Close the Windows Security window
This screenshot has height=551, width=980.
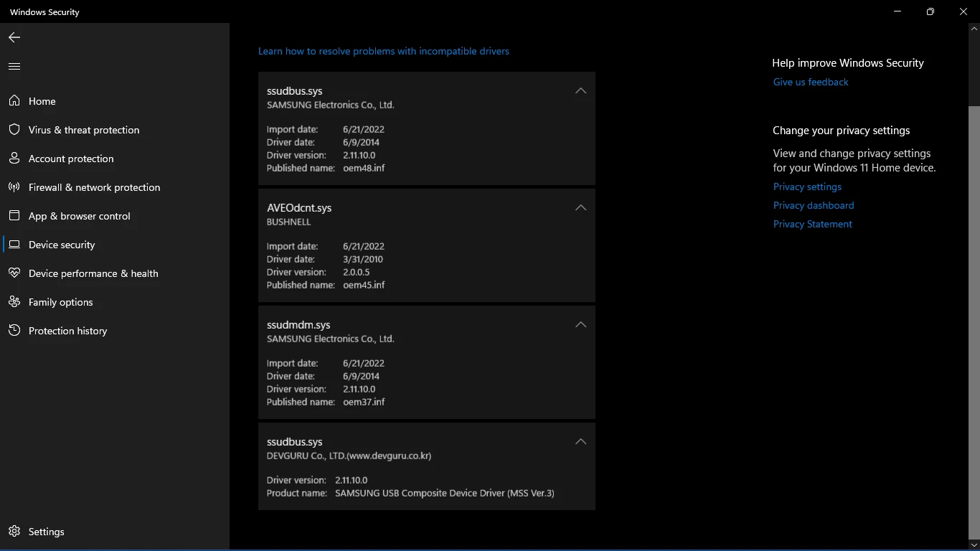point(963,11)
